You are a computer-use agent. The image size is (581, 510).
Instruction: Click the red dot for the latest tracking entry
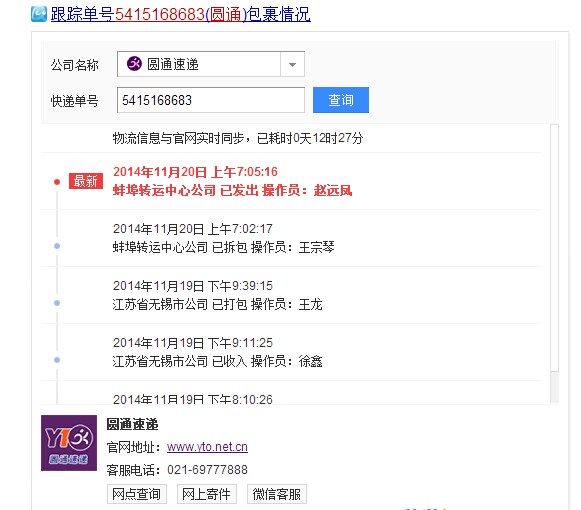[57, 182]
